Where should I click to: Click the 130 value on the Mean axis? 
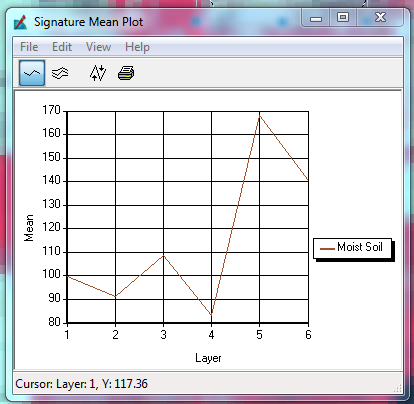tap(52, 204)
